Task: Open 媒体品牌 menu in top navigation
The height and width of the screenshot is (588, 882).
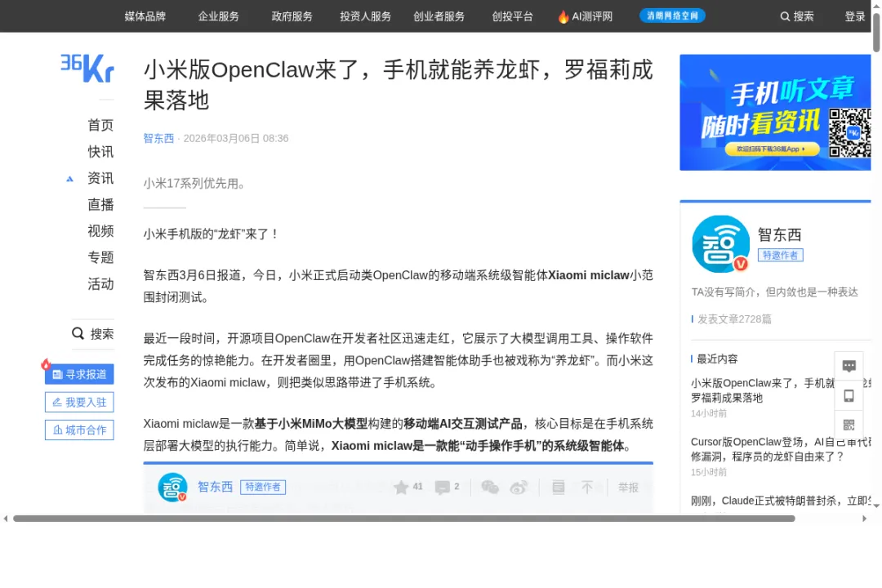Action: coord(145,16)
